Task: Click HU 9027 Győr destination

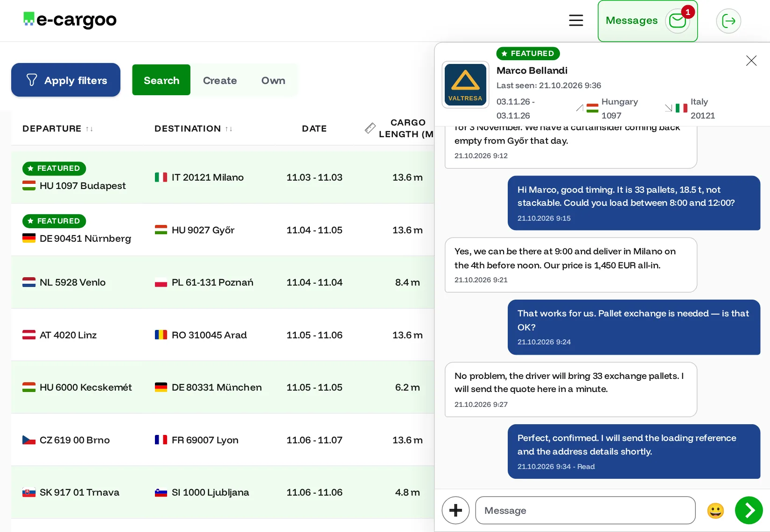Action: coord(195,230)
